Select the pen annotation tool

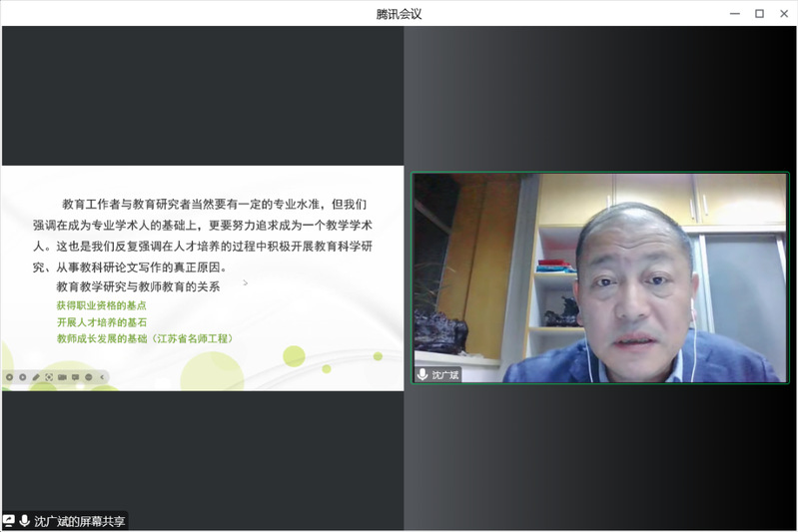pyautogui.click(x=36, y=376)
